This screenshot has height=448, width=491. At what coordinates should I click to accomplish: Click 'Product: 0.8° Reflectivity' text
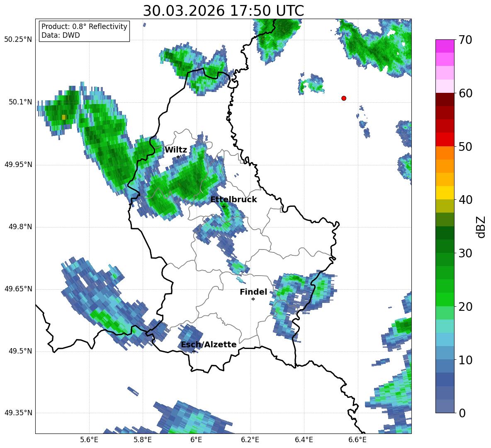click(x=84, y=27)
